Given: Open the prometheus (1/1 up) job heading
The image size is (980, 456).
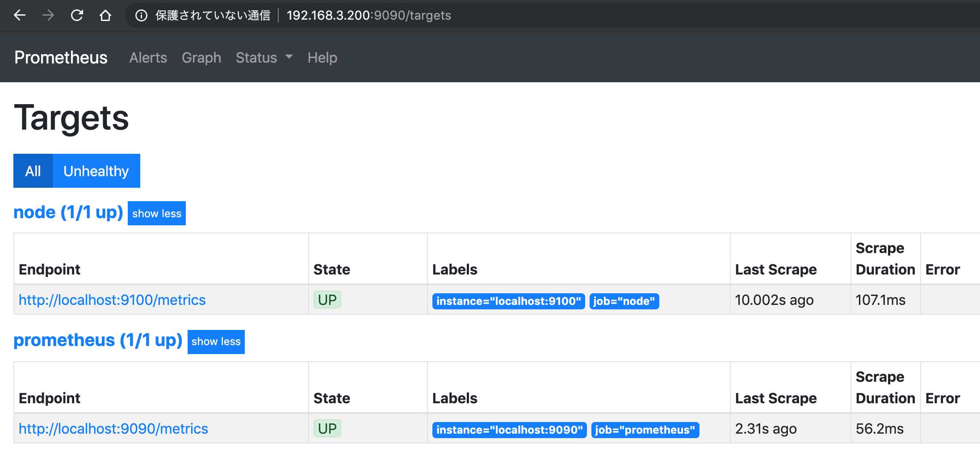Looking at the screenshot, I should [98, 341].
